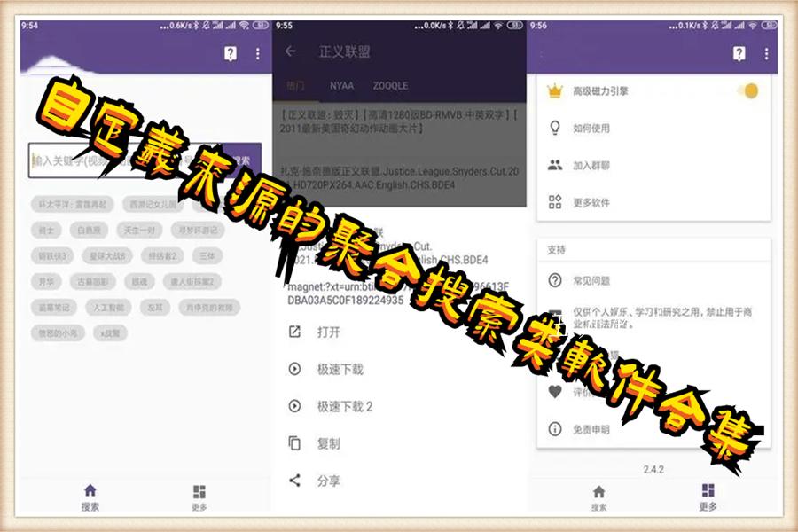Tap the 星球大战8 keyword tag
This screenshot has height=532, width=798.
pos(107,255)
